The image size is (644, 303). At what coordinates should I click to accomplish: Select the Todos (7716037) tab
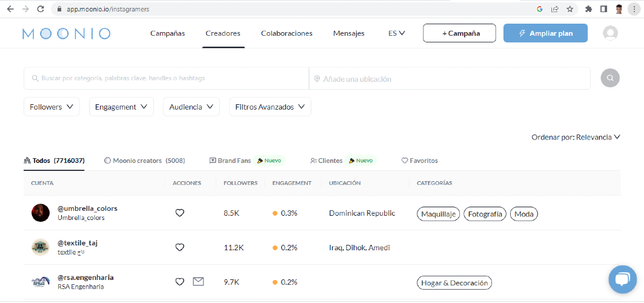(54, 161)
